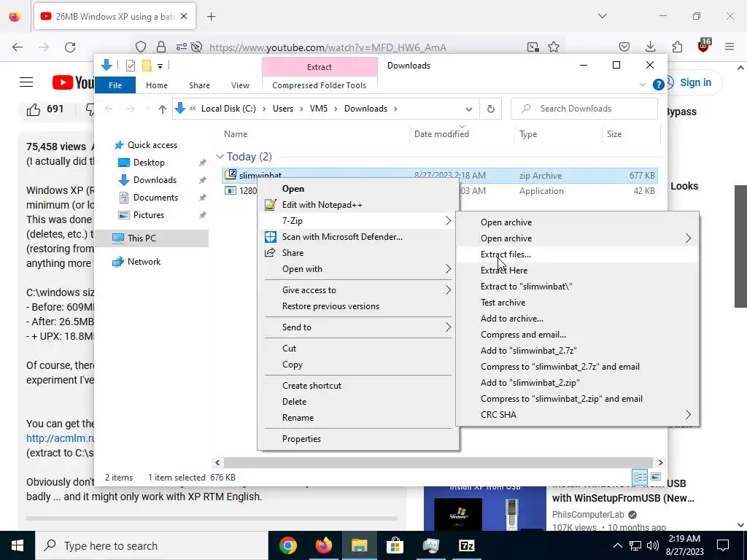Bookmark this page with the star icon
The height and width of the screenshot is (560, 747).
click(x=554, y=47)
